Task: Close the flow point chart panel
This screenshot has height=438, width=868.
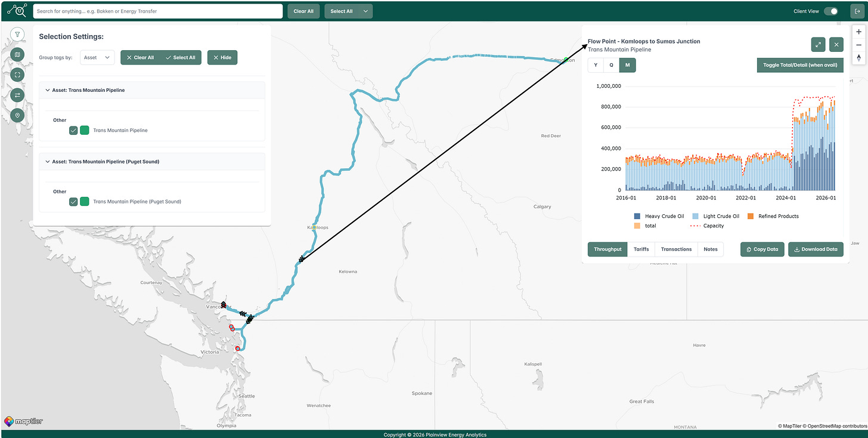Action: click(x=836, y=44)
